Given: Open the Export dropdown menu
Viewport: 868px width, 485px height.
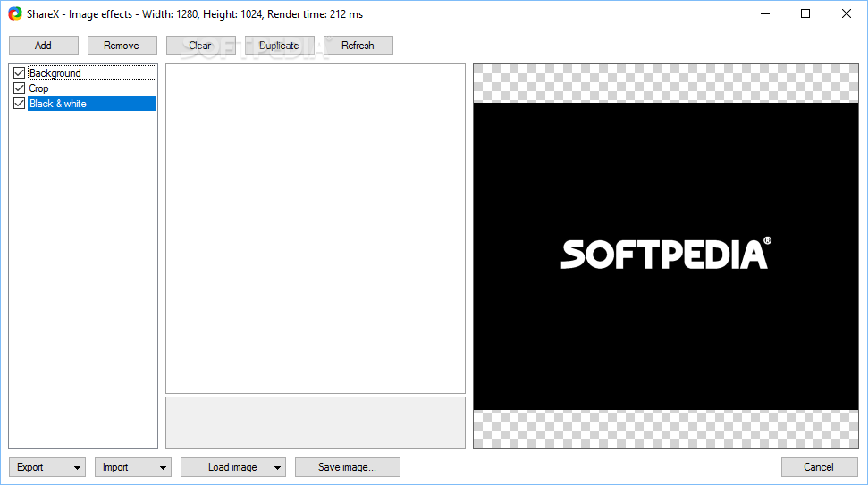Looking at the screenshot, I should [x=47, y=467].
